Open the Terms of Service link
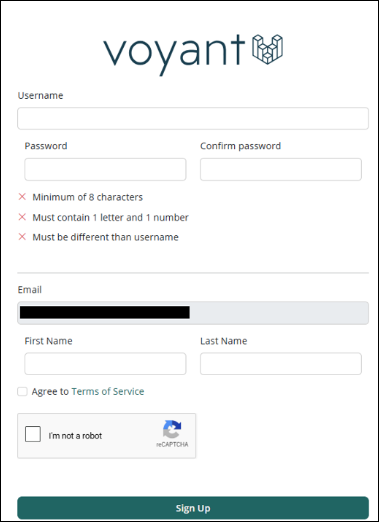The height and width of the screenshot is (522, 379). 108,391
